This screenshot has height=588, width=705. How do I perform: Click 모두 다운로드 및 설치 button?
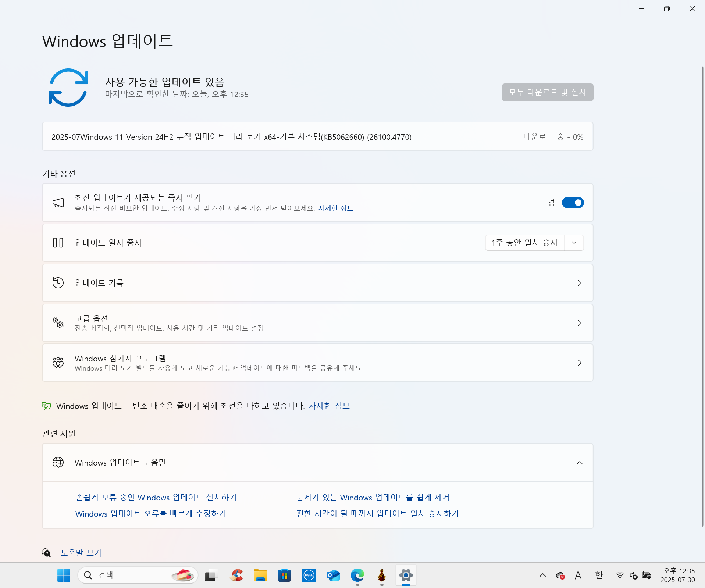point(548,92)
